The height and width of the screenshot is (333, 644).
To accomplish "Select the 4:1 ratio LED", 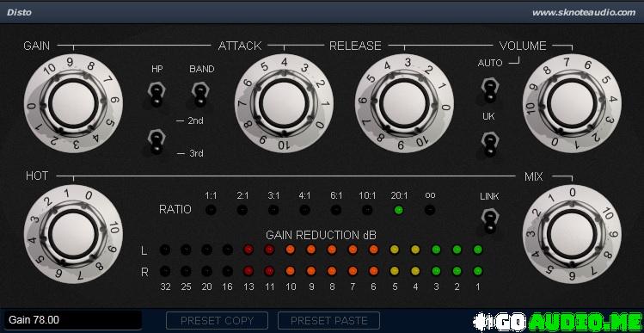I will pyautogui.click(x=304, y=210).
